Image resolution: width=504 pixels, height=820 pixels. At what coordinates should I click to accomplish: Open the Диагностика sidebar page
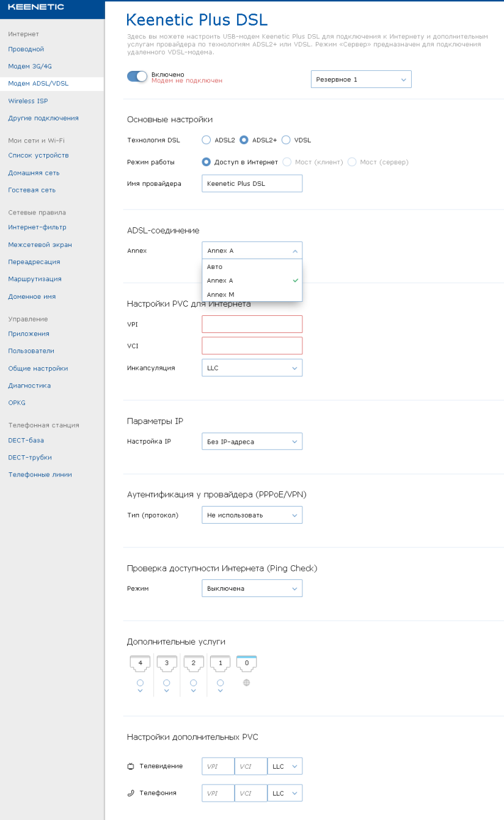click(29, 386)
